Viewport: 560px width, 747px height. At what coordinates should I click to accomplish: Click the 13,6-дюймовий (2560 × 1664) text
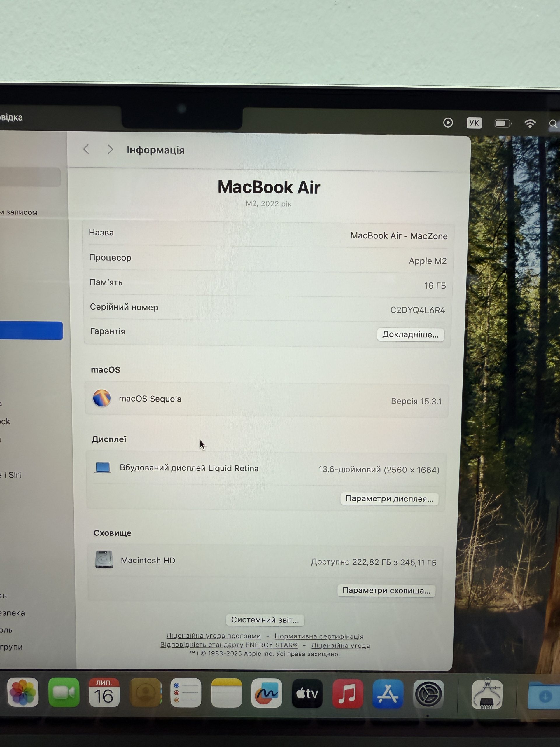[379, 470]
